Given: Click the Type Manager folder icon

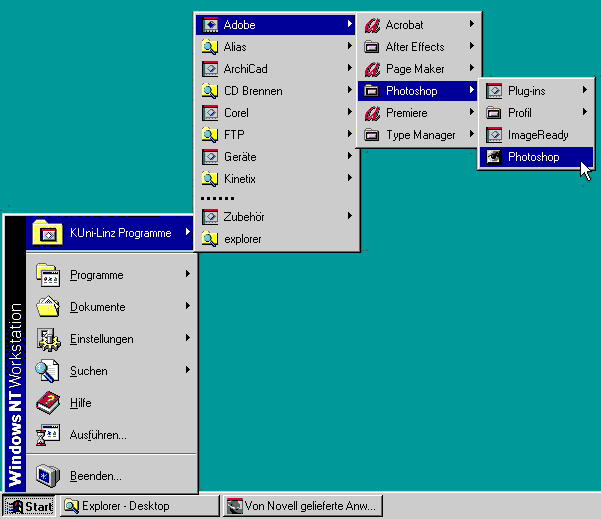Looking at the screenshot, I should point(372,135).
